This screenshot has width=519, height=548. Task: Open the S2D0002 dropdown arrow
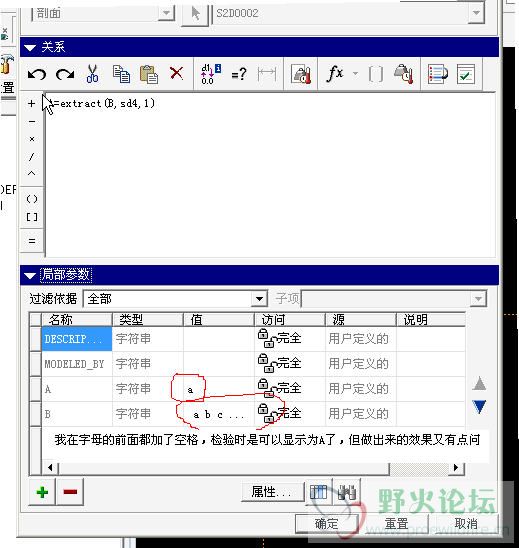[x=476, y=13]
